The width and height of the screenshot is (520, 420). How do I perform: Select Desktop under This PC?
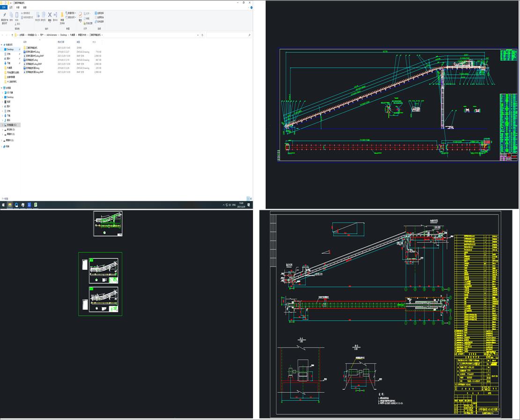point(10,97)
